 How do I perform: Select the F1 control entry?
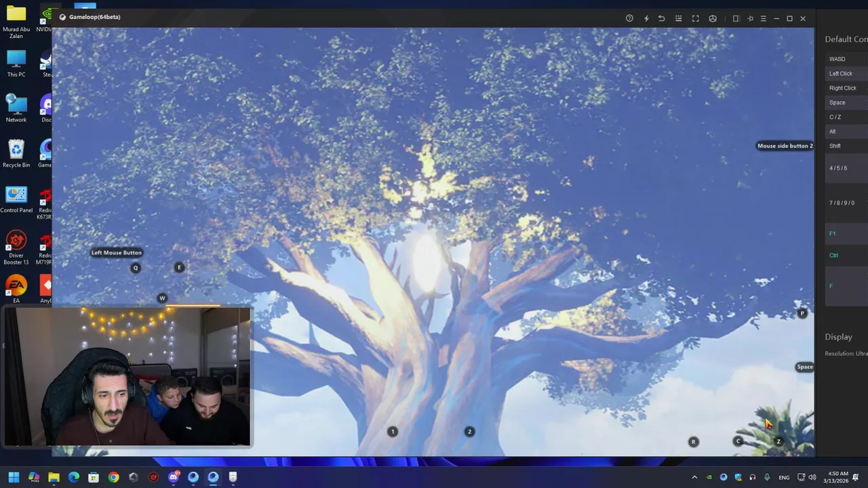tap(846, 234)
